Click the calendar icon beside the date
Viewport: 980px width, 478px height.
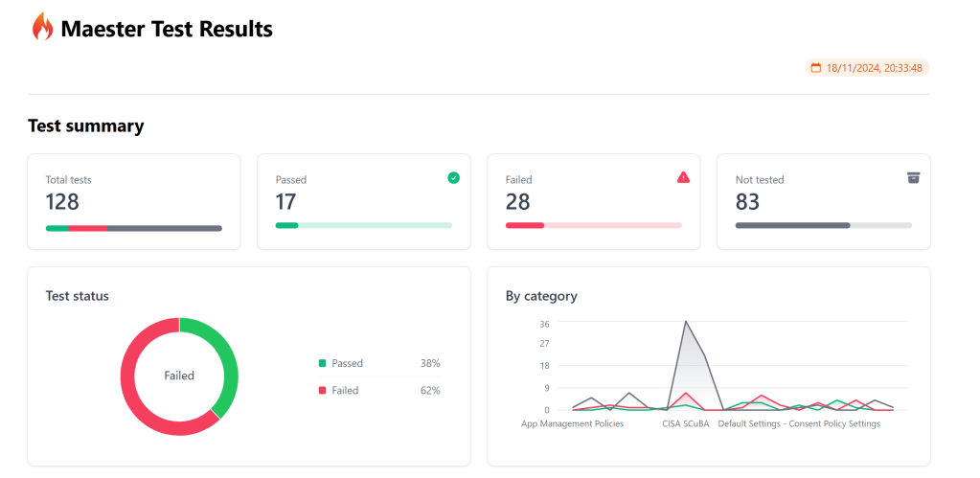(816, 68)
